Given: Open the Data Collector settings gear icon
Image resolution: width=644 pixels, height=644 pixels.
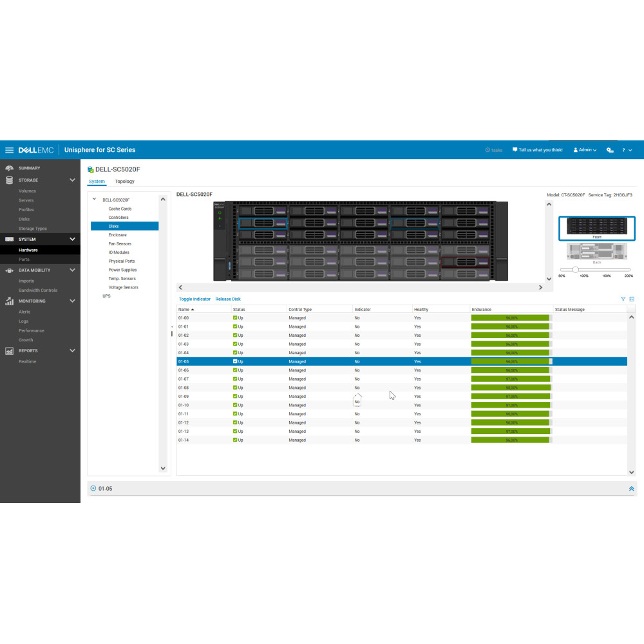Looking at the screenshot, I should (x=610, y=150).
